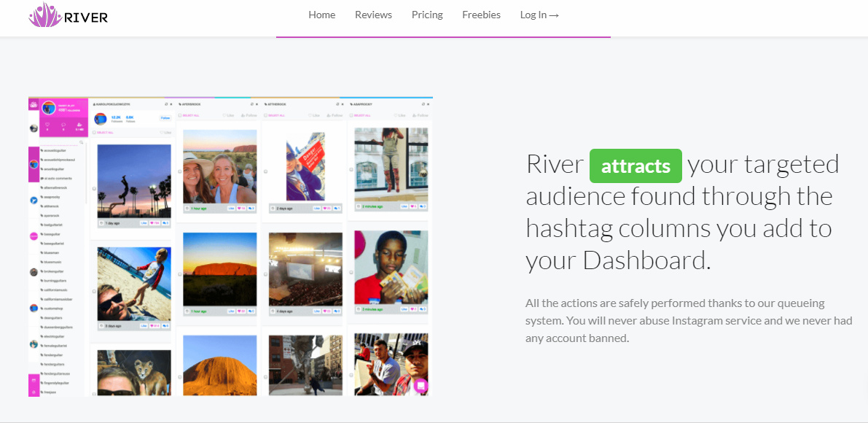Tick the checkbox beside the Danger sign selfie
The image size is (868, 423).
(x=265, y=171)
